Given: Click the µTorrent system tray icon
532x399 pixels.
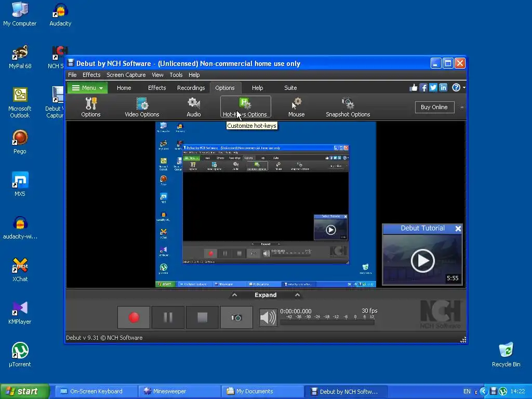Looking at the screenshot, I should [503, 392].
